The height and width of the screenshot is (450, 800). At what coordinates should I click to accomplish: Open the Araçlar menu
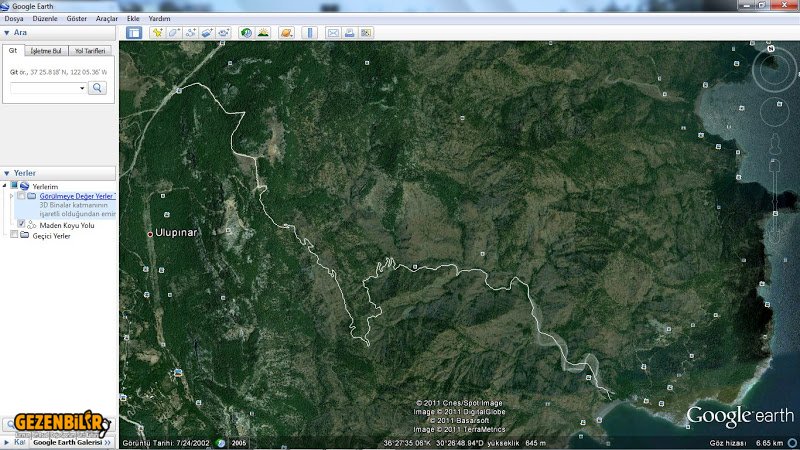107,18
